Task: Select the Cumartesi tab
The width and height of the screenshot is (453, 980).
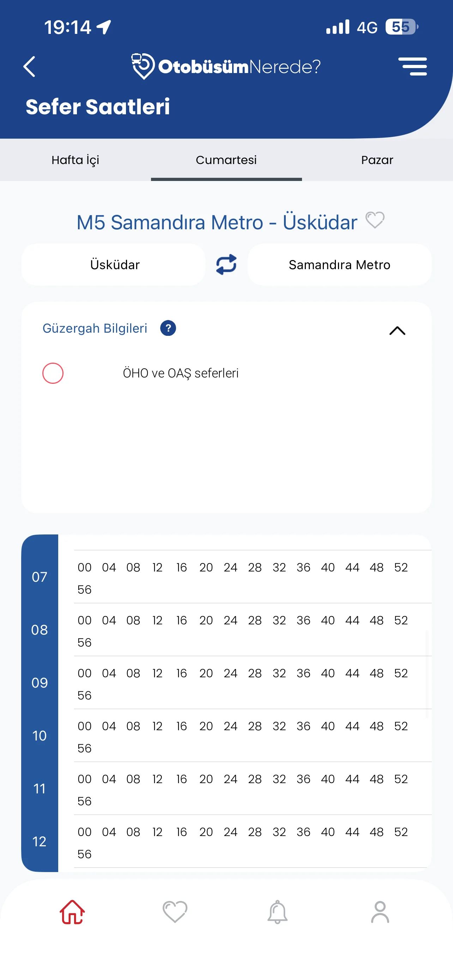Action: coord(226,160)
